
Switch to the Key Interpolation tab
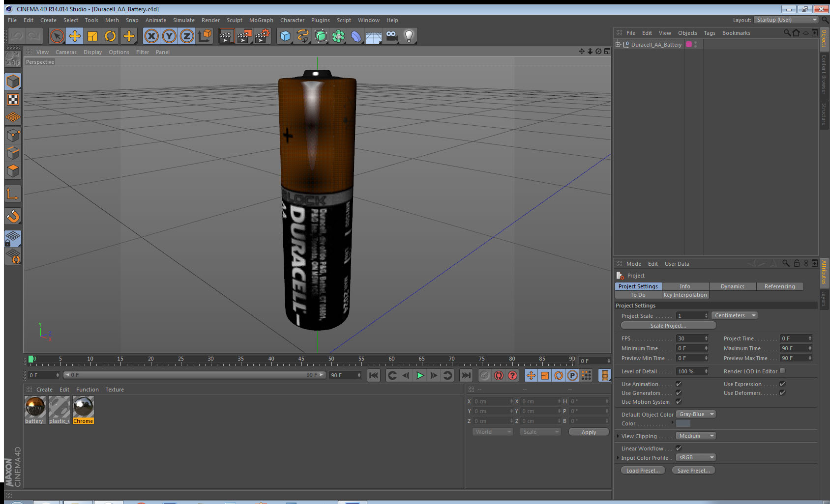click(x=685, y=295)
